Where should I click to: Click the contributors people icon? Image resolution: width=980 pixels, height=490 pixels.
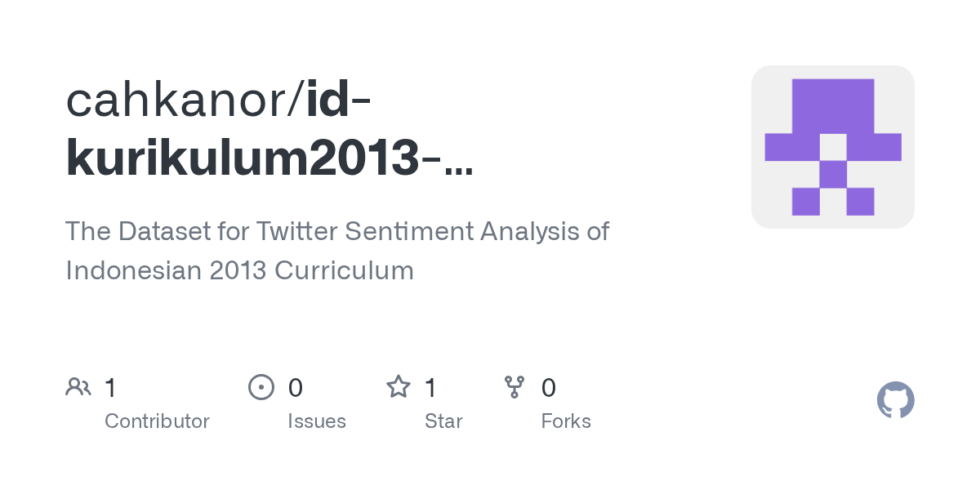(x=78, y=387)
